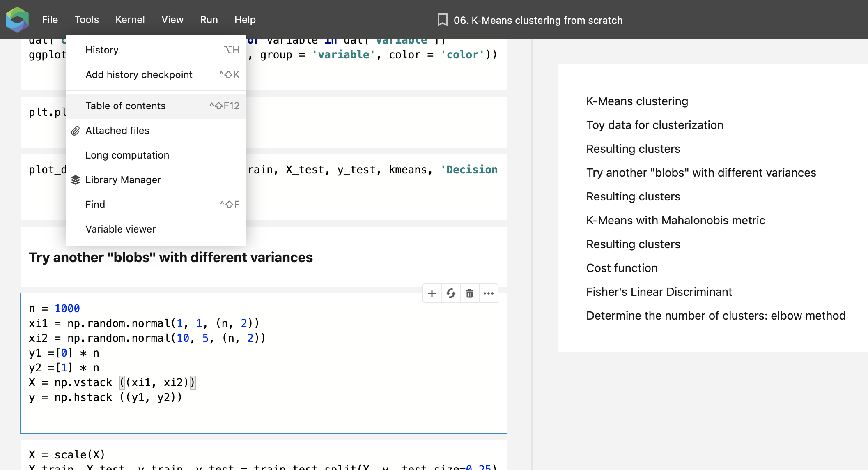Go to the elbow method section
The width and height of the screenshot is (868, 470).
pos(716,316)
